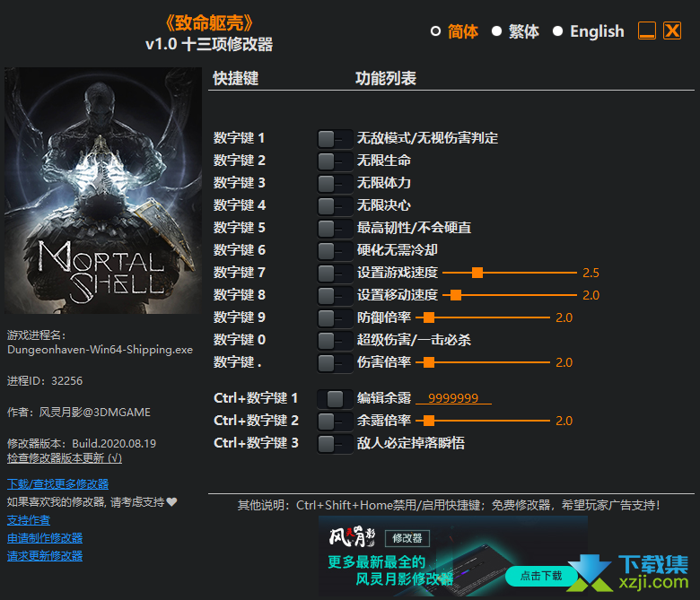Screen dimensions: 700x600
Task: Click the 风灵月影修改器 ad banner
Action: [453, 556]
